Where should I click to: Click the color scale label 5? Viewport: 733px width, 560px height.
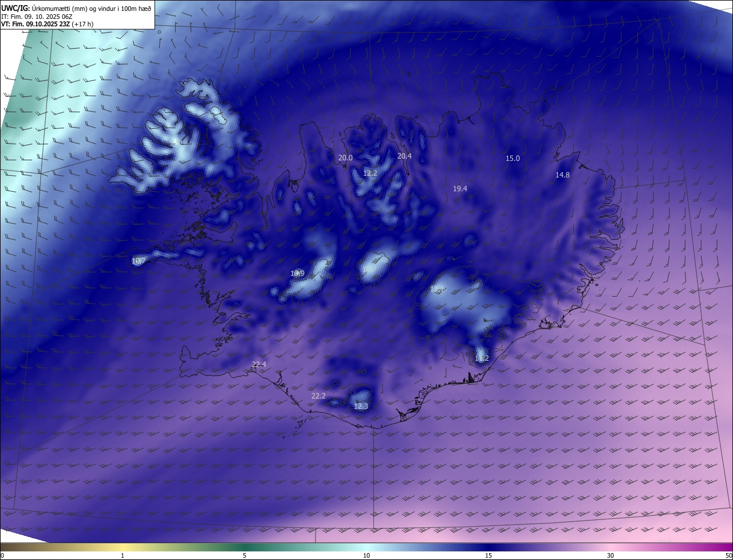(245, 555)
